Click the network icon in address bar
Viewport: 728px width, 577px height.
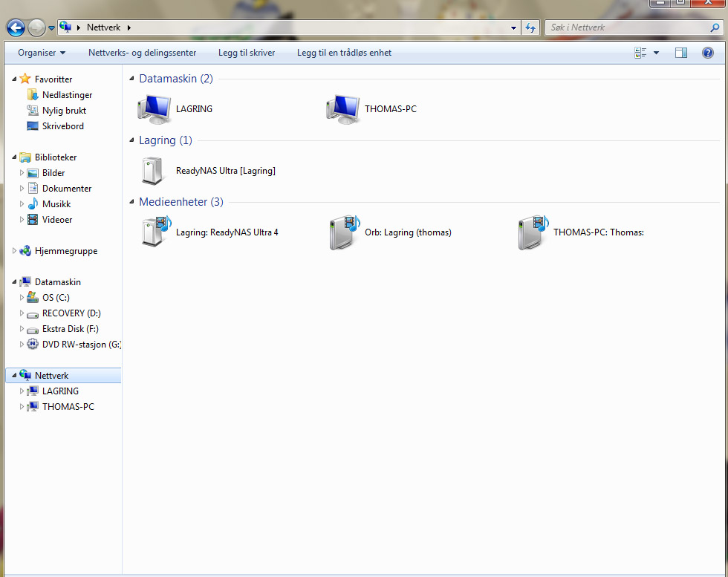coord(65,27)
